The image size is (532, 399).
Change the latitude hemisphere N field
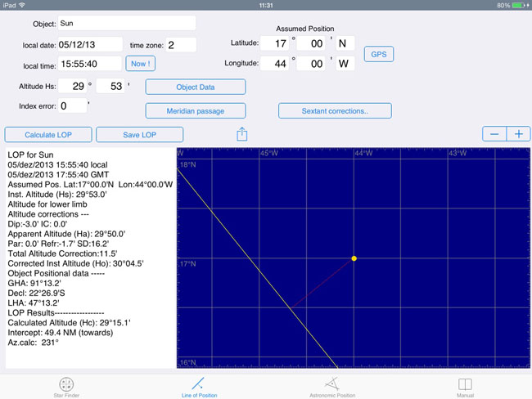point(345,43)
